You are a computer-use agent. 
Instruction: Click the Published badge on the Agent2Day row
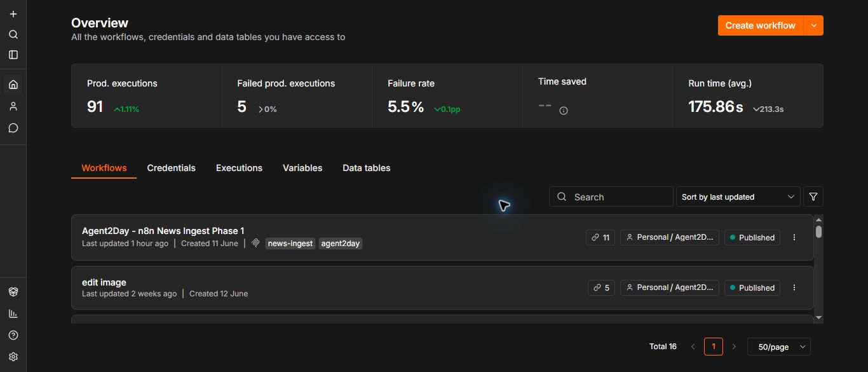pos(752,237)
